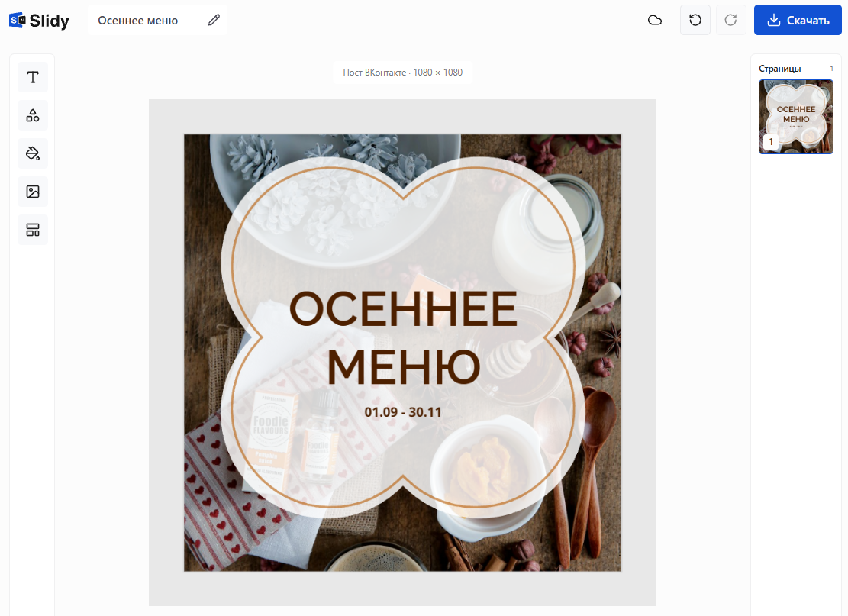Select page 1 thumbnail in Страницы panel
This screenshot has height=616, width=848.
795,117
